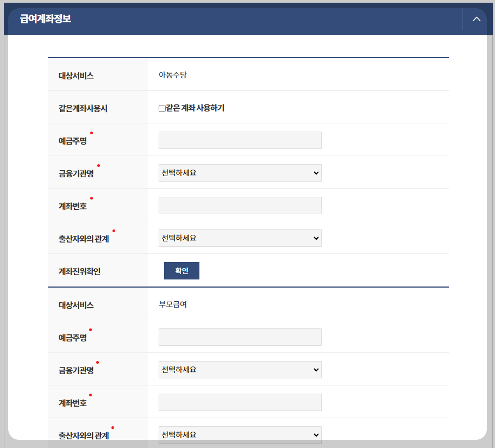Focus 예금주명 field for 부모급여
The image size is (495, 448).
tap(240, 337)
